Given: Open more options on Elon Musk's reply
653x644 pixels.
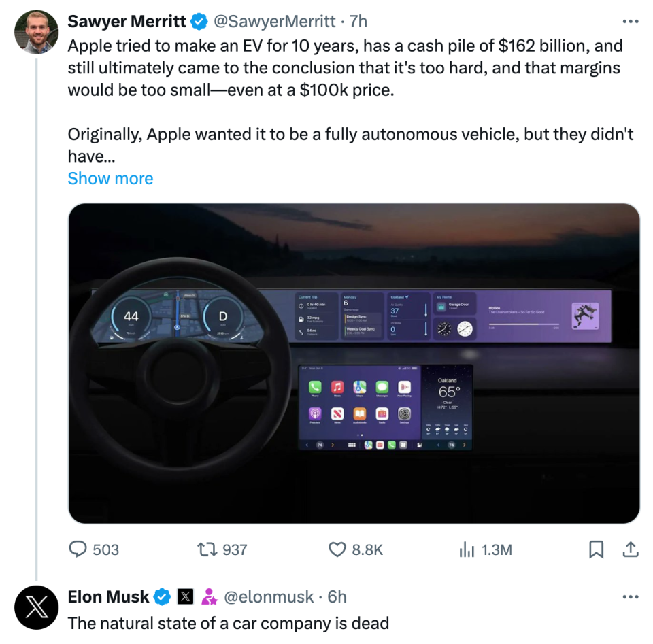Looking at the screenshot, I should (x=631, y=597).
